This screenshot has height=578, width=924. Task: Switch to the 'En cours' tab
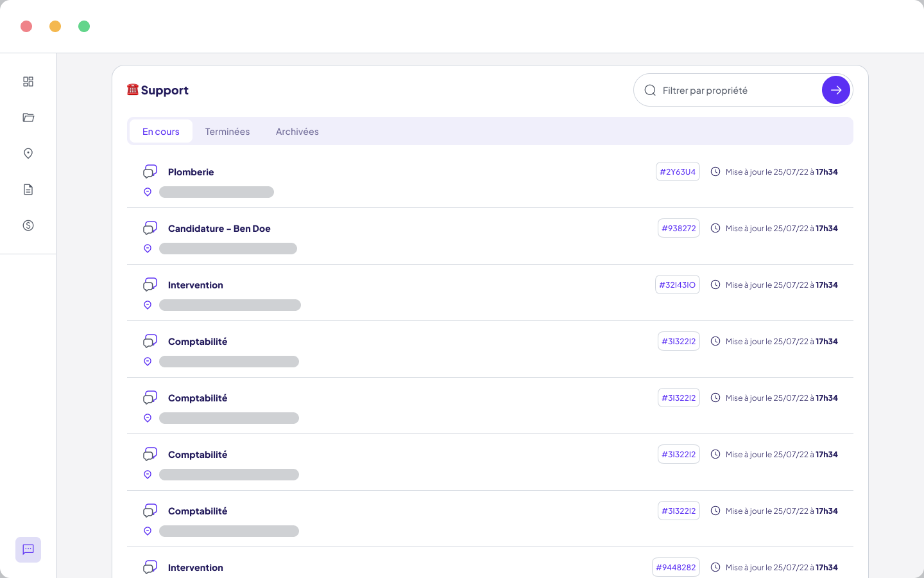pyautogui.click(x=161, y=131)
